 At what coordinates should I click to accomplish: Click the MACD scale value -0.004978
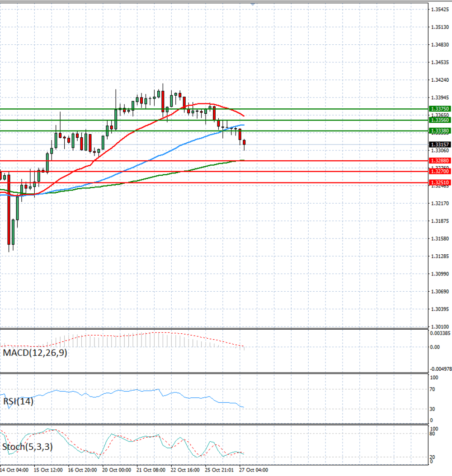tap(440, 369)
